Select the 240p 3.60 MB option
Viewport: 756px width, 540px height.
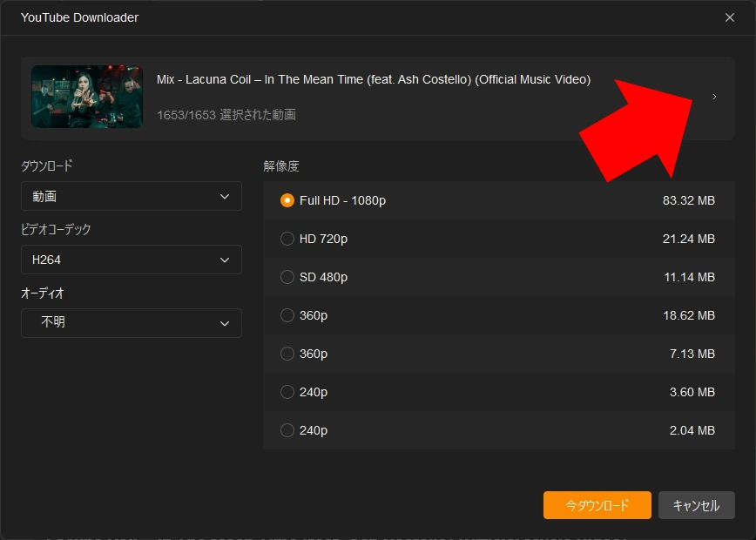coord(287,392)
